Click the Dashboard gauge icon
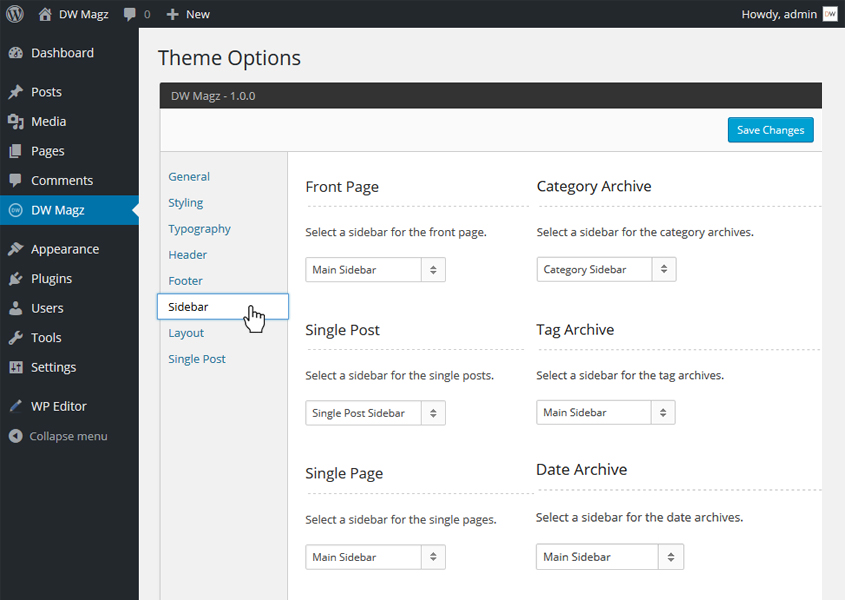The height and width of the screenshot is (600, 845). (16, 53)
